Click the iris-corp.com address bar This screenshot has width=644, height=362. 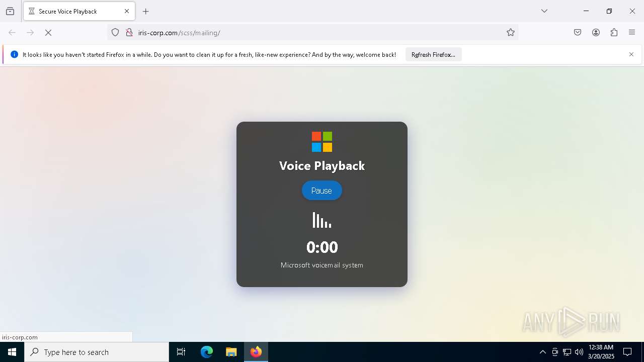coord(312,33)
